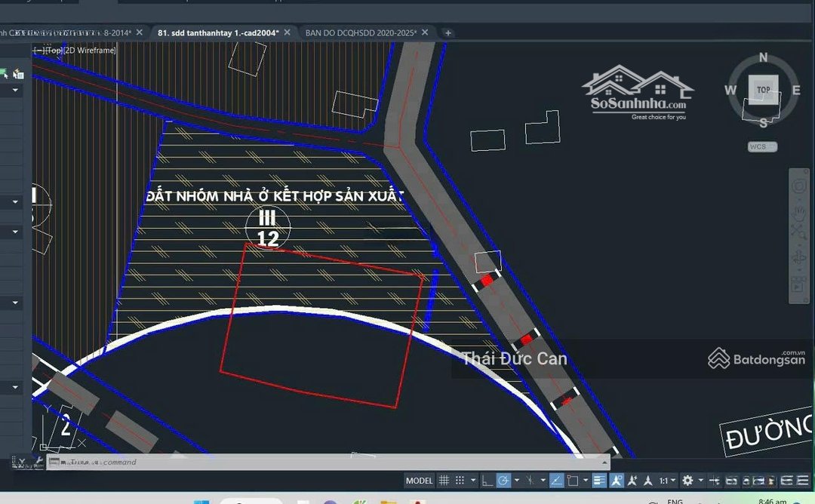
Task: Expand the WCS coordinate system dropdown
Action: pos(763,146)
